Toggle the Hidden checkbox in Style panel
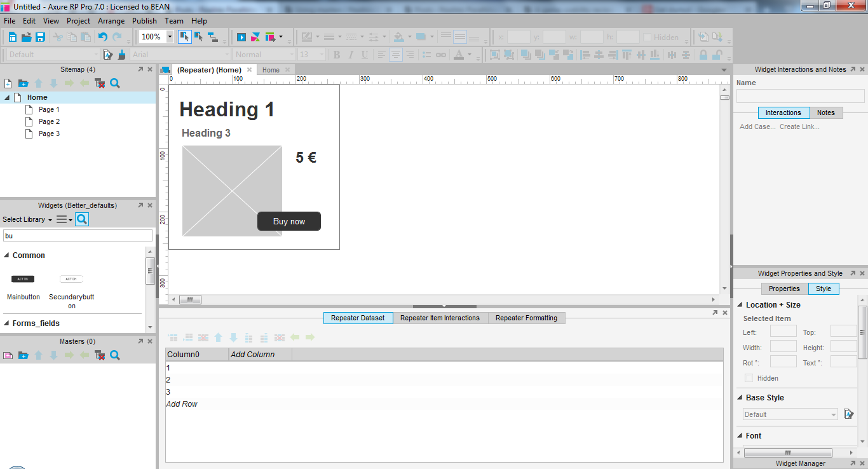 (749, 378)
